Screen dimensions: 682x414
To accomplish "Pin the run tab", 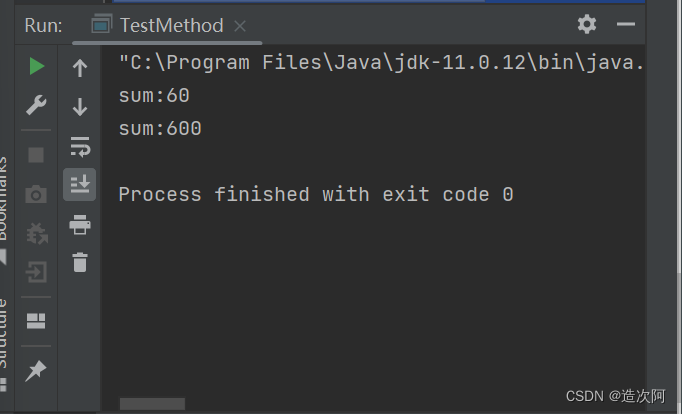I will pyautogui.click(x=36, y=371).
